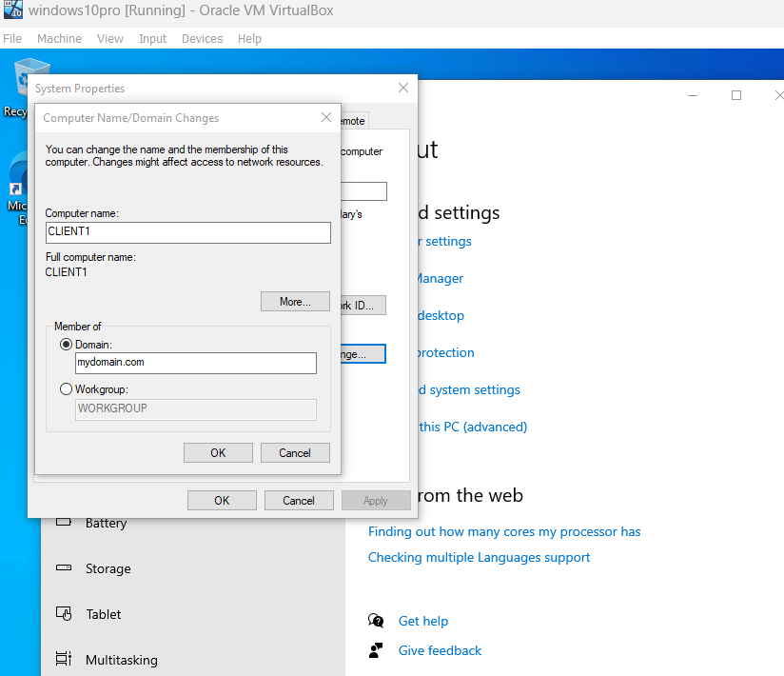The height and width of the screenshot is (676, 784).
Task: Open 'Finding out how many cores' link
Action: tap(504, 531)
